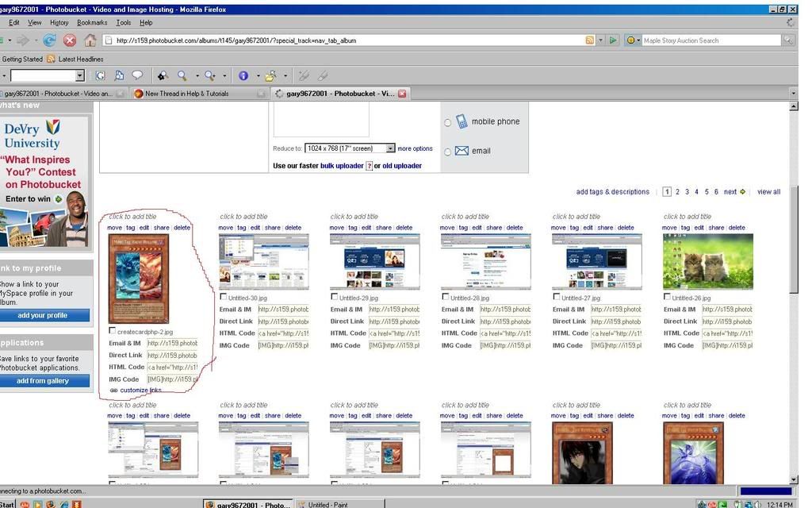Image resolution: width=812 pixels, height=508 pixels.
Task: Go to the browser Home page
Action: pyautogui.click(x=90, y=40)
